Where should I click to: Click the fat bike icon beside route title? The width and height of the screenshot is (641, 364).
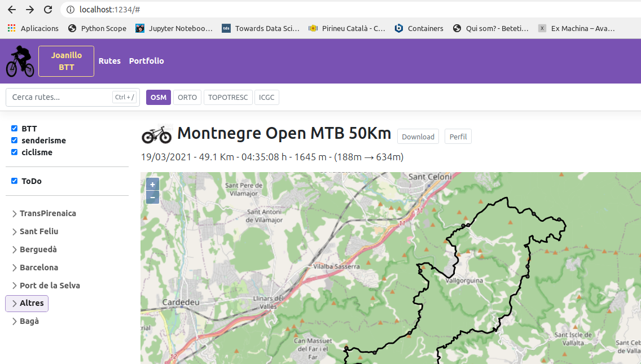point(156,134)
